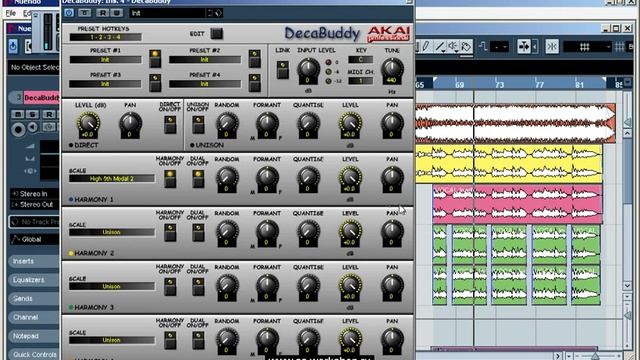
Task: Open the File menu in Nuendo
Action: coord(11,13)
